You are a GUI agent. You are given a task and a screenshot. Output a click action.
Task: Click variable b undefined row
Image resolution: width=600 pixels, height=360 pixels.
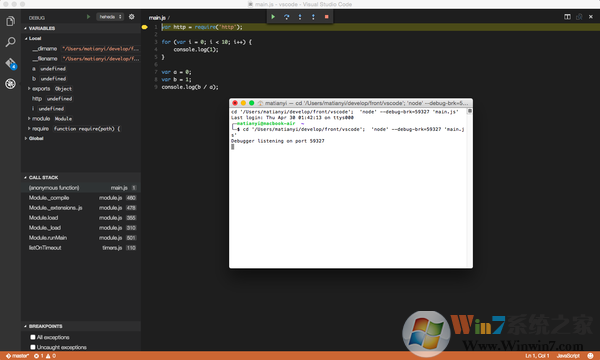(x=81, y=78)
